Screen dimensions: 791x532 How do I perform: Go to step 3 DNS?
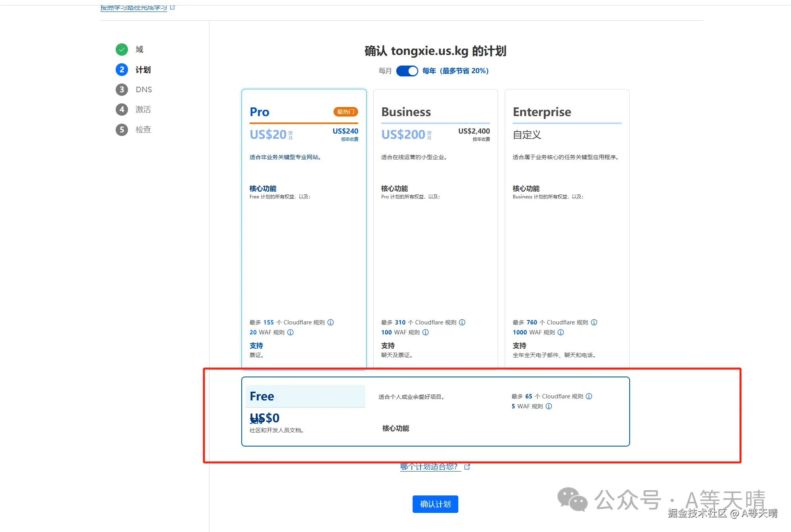[x=143, y=89]
